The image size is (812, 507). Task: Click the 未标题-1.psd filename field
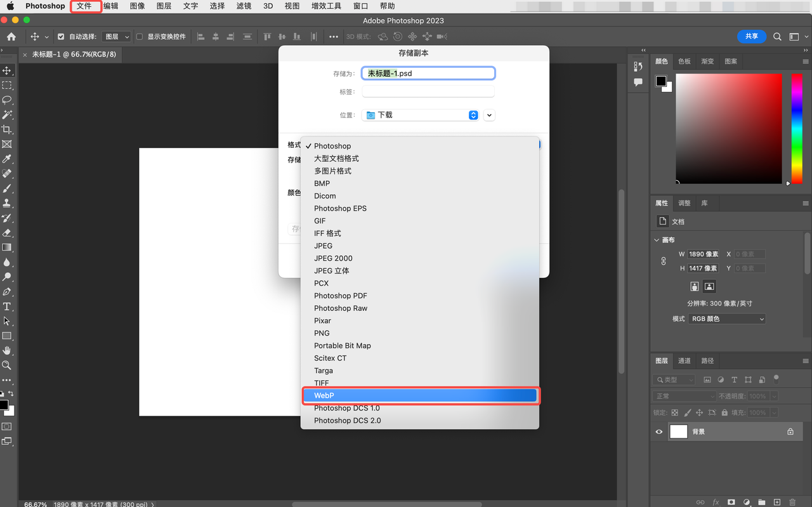pyautogui.click(x=428, y=72)
